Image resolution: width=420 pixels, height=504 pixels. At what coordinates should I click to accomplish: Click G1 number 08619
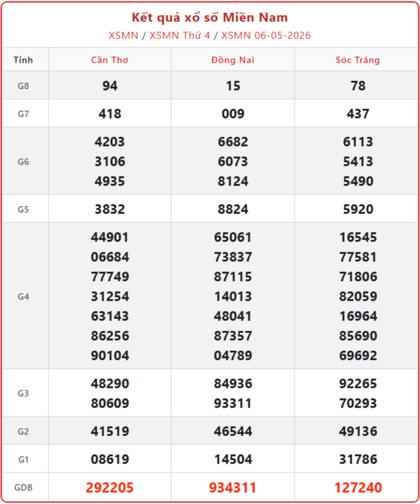point(110,459)
